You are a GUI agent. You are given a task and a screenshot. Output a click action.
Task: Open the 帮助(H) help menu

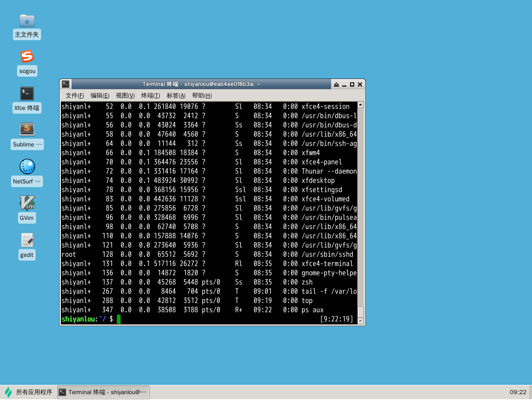point(201,96)
